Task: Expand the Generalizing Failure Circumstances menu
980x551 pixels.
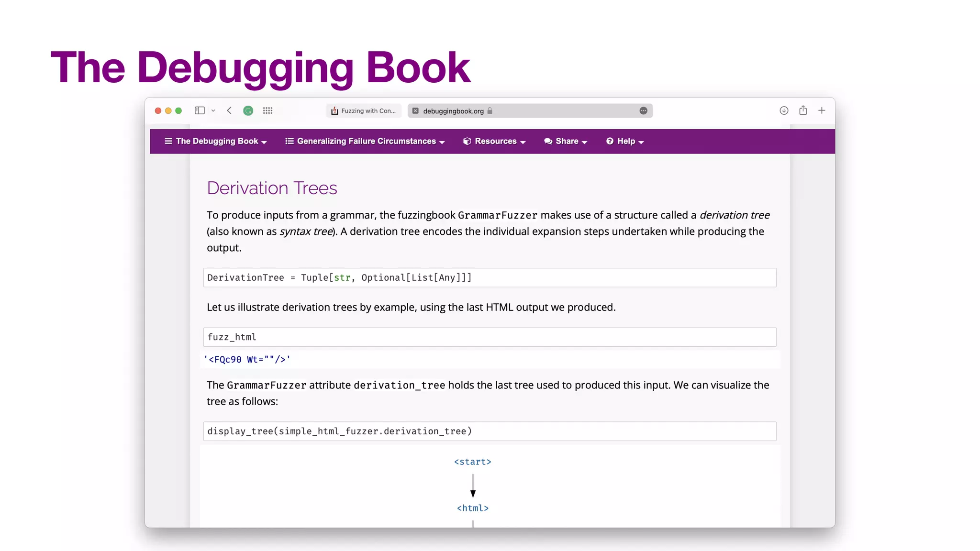Action: (x=365, y=141)
